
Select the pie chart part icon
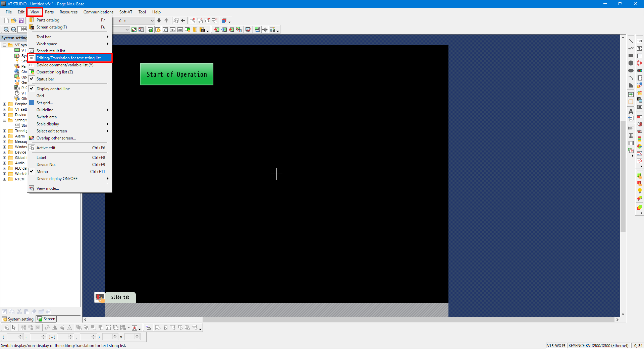640,146
